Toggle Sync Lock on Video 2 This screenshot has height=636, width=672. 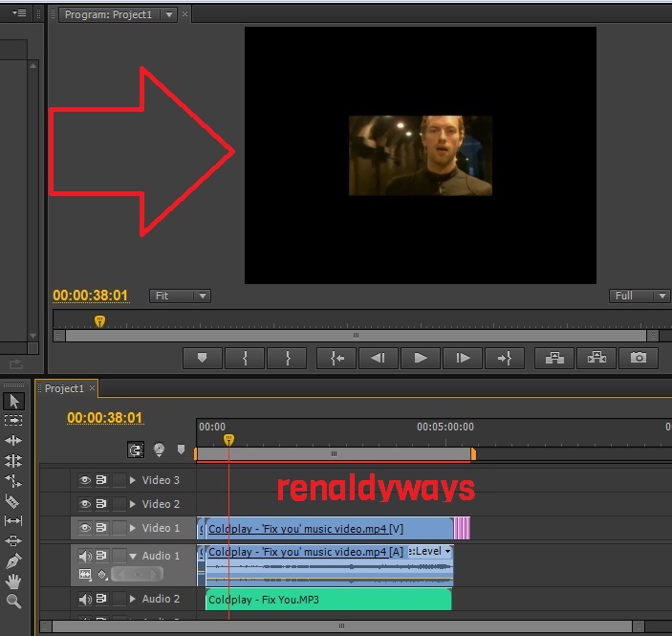pos(101,504)
